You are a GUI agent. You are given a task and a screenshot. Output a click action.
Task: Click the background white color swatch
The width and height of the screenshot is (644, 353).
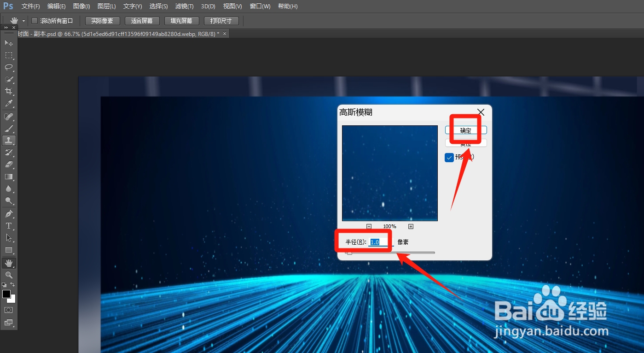12,299
